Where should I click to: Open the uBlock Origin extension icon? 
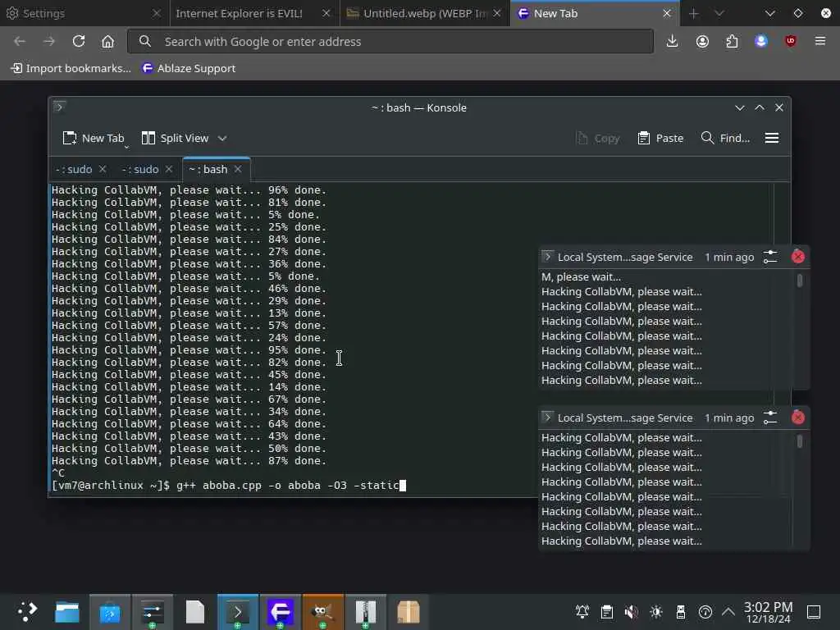791,41
